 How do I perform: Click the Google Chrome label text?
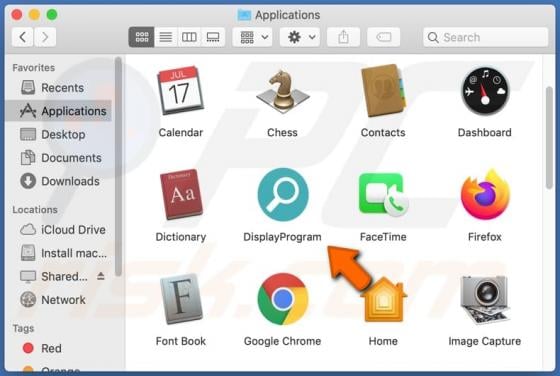[282, 341]
